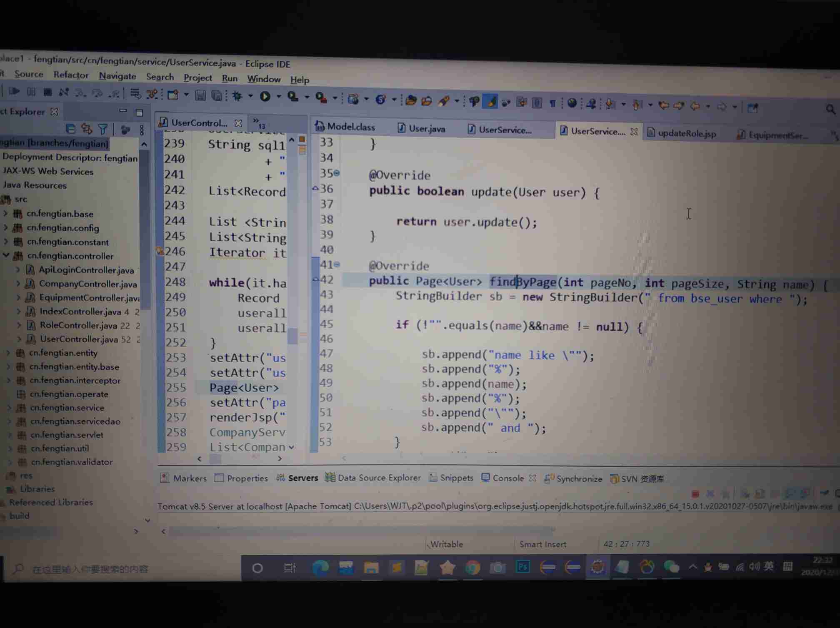Toggle Show Whitespace Characters pilcrow button
The width and height of the screenshot is (840, 628).
(x=552, y=103)
